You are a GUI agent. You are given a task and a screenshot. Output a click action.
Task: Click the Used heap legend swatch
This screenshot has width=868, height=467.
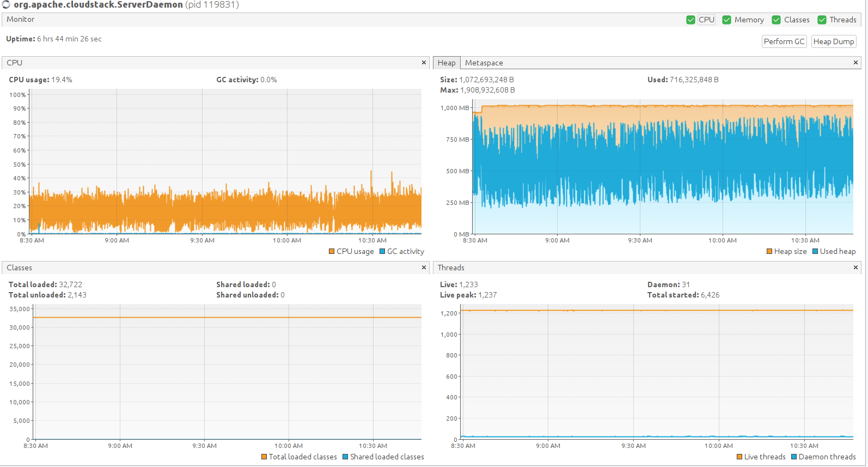point(815,251)
